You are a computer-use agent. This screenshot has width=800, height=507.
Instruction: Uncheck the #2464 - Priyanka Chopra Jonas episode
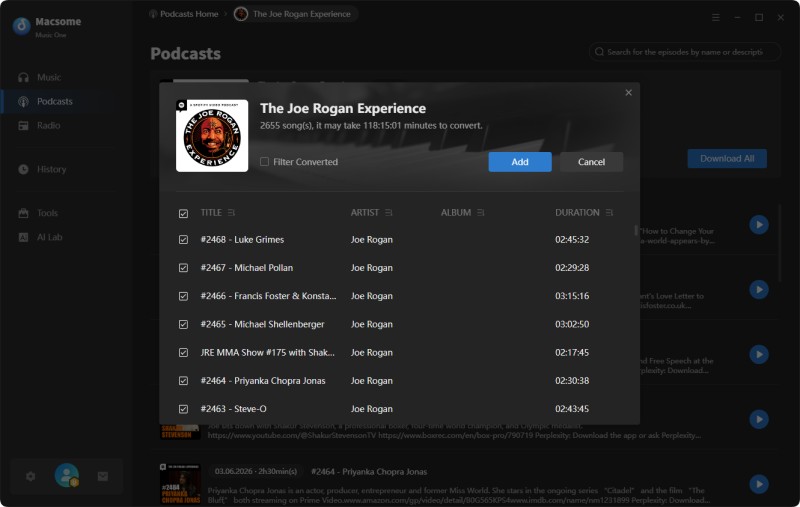183,381
